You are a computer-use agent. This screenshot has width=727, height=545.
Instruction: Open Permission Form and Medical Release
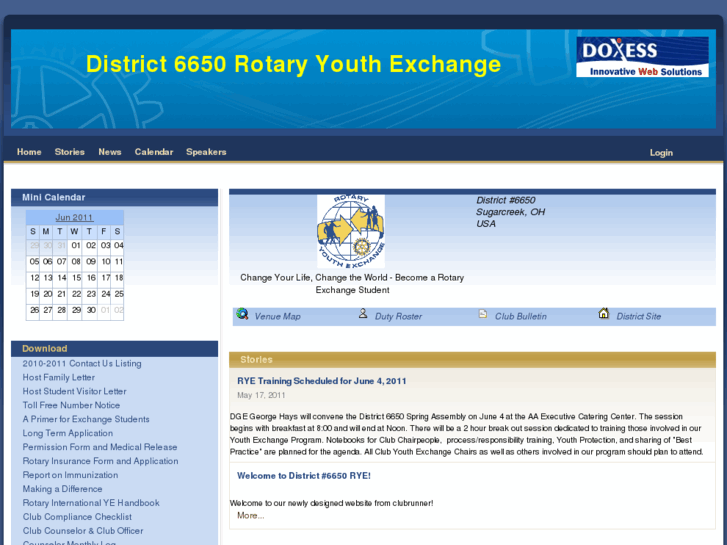pyautogui.click(x=100, y=448)
